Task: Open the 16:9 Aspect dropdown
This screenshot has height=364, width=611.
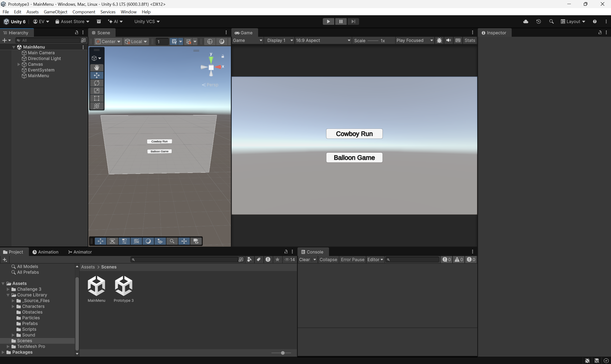Action: pyautogui.click(x=323, y=40)
